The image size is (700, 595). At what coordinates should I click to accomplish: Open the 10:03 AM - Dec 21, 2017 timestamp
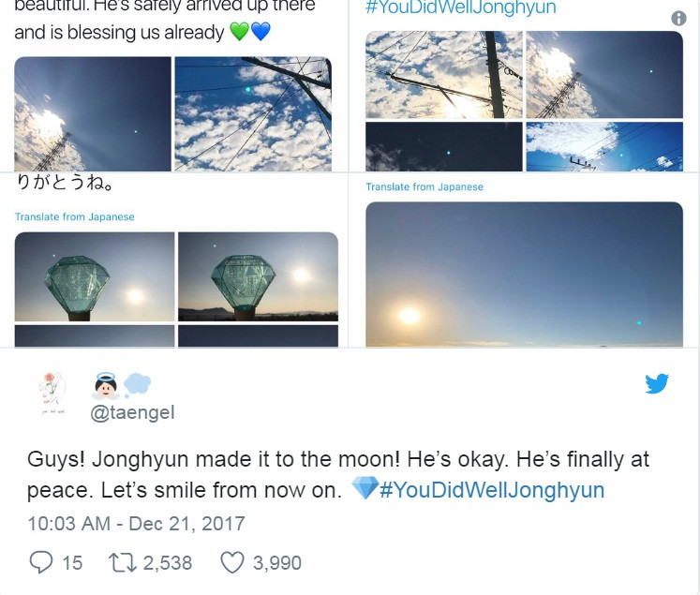pyautogui.click(x=136, y=523)
